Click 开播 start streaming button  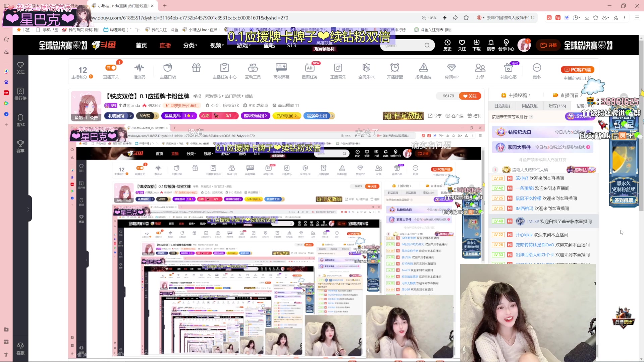[548, 45]
